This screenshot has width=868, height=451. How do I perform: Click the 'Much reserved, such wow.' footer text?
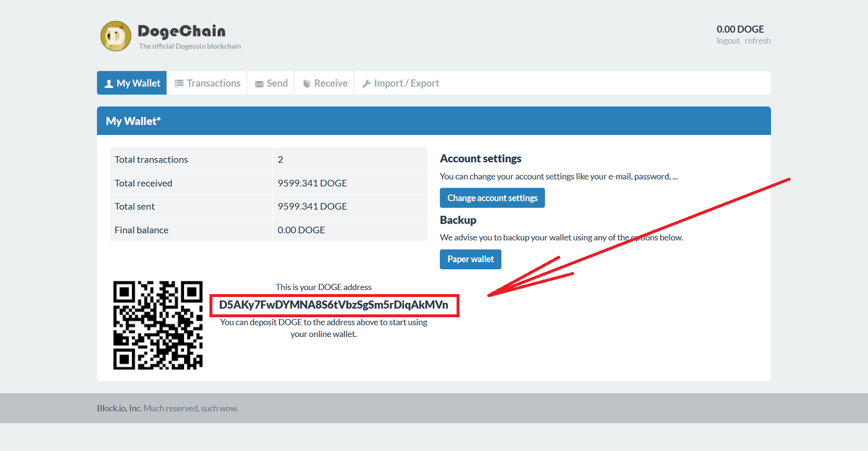(191, 408)
